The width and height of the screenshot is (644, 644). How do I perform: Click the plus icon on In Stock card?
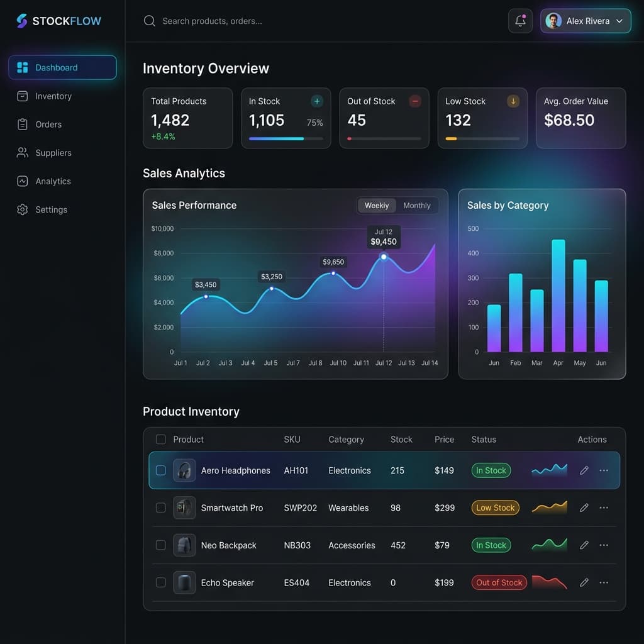point(317,101)
